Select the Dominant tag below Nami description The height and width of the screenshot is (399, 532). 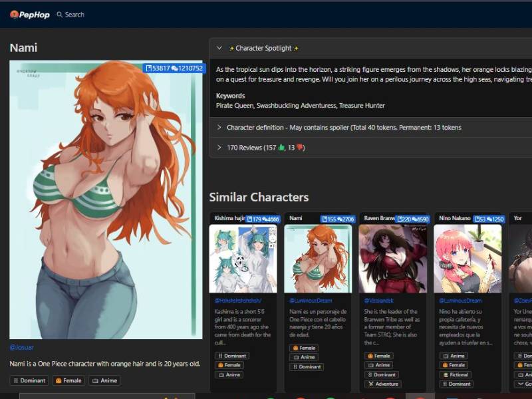coord(29,380)
